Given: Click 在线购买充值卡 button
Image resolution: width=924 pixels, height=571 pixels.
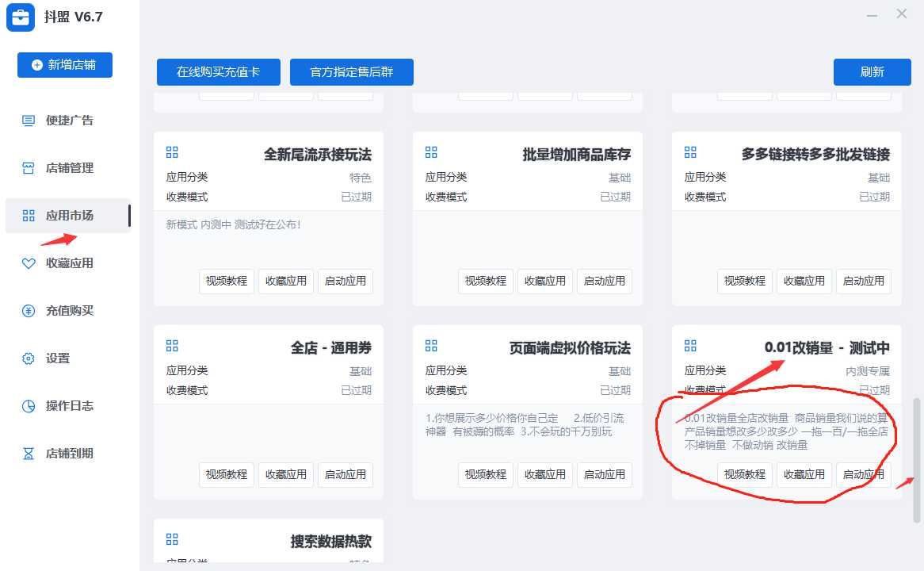Looking at the screenshot, I should click(x=218, y=72).
